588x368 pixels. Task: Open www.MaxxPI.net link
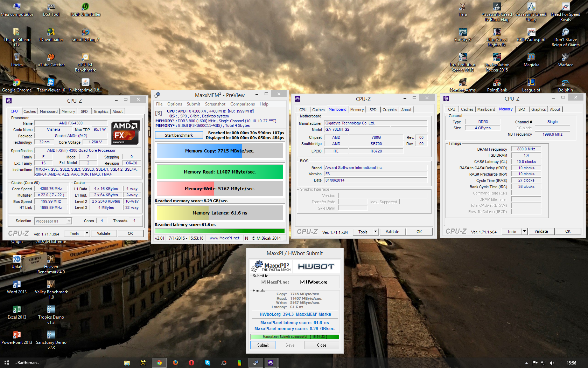point(224,238)
